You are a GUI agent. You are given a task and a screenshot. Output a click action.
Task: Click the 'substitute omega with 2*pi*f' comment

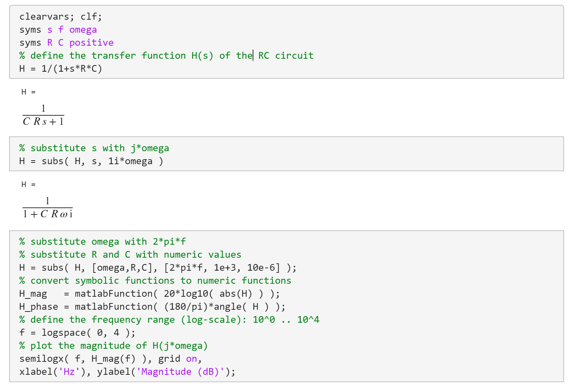[103, 242]
